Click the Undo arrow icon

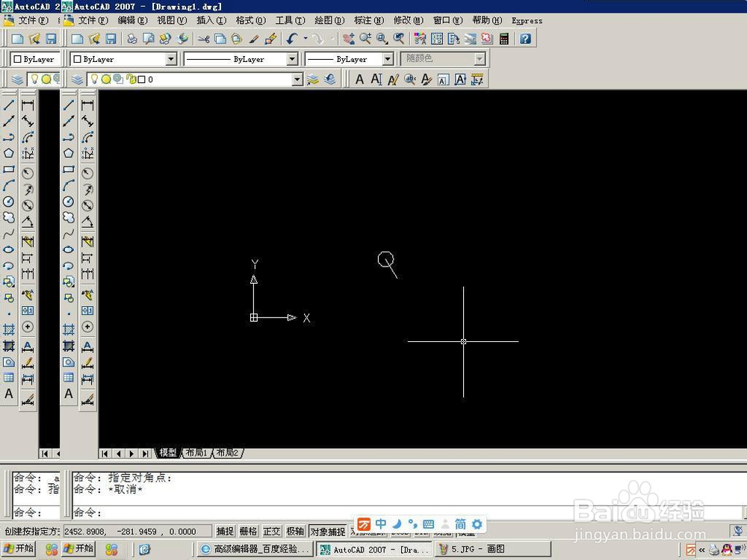(x=292, y=39)
